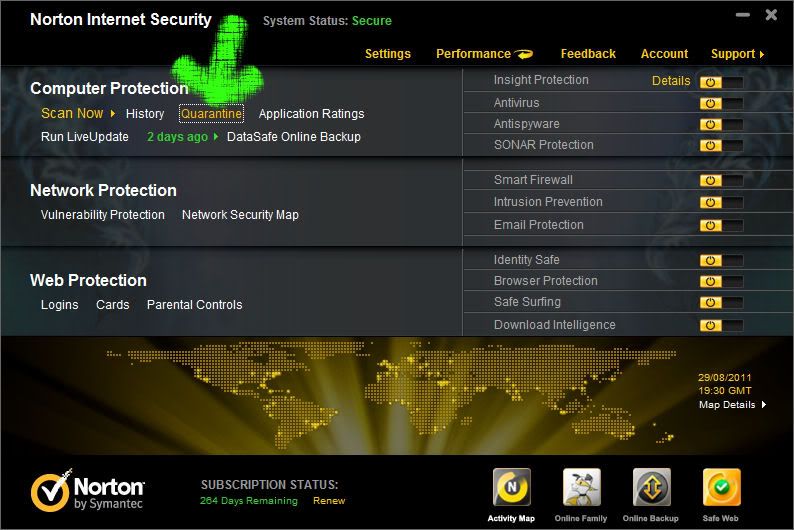
Task: Open the Activity Map icon
Action: click(511, 489)
